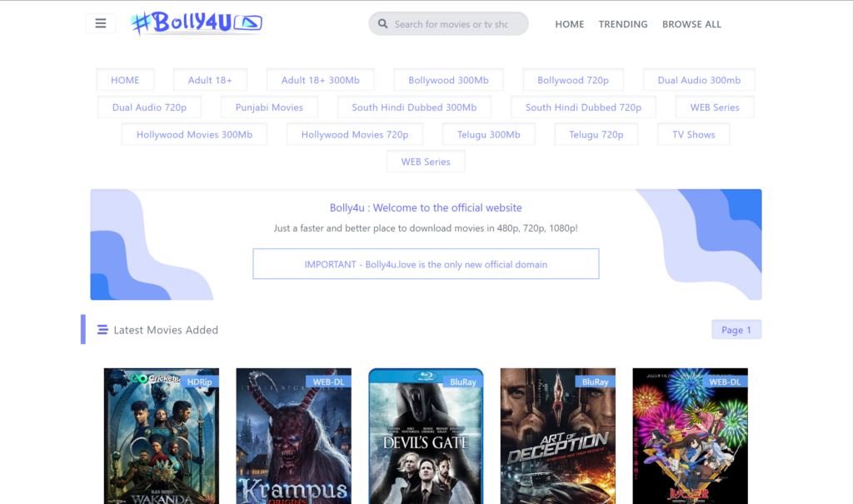Image resolution: width=853 pixels, height=504 pixels.
Task: Open the Art of Deception poster
Action: pos(557,436)
